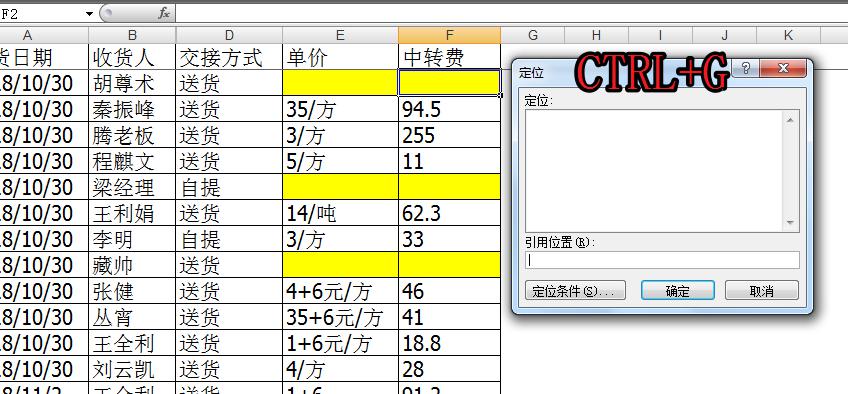Click the 交接方式 header cell

[229, 57]
